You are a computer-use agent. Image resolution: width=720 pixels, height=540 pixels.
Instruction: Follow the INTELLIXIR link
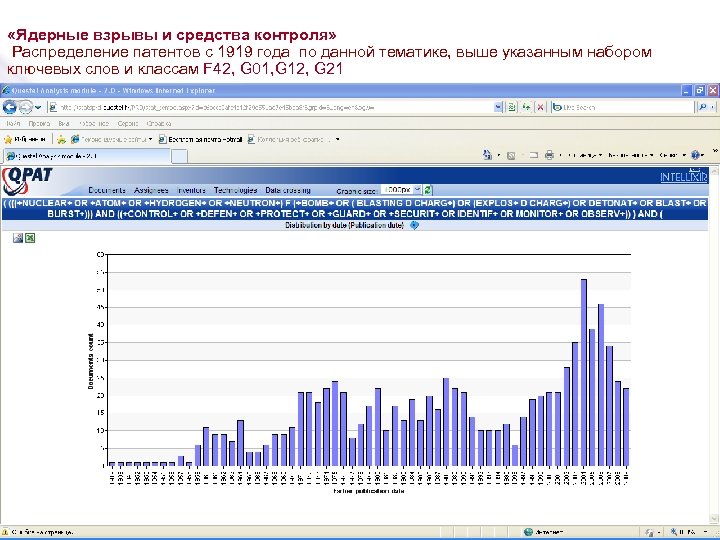point(684,177)
